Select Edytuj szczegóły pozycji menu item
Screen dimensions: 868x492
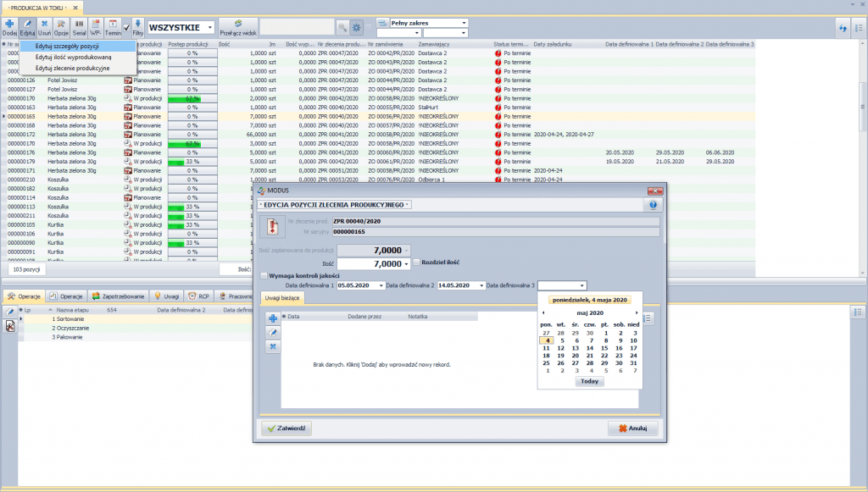click(x=77, y=47)
